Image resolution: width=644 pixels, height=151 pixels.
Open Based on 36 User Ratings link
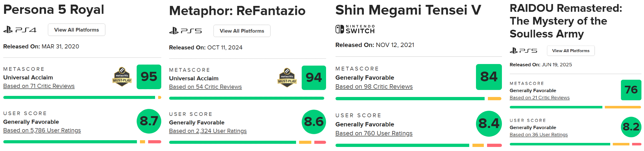539,135
